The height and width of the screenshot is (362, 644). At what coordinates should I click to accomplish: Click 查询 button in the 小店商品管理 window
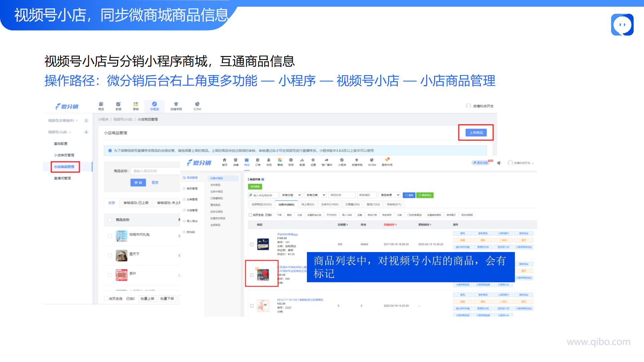pyautogui.click(x=138, y=183)
